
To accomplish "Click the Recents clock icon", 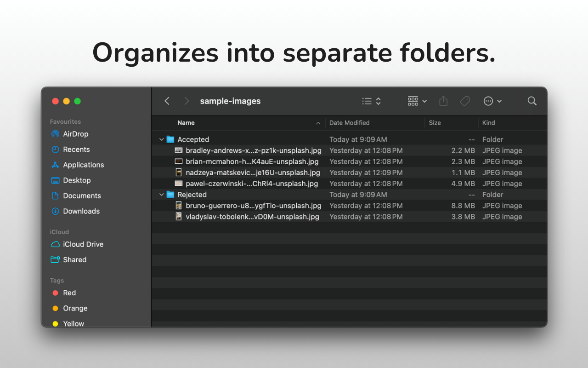I will pyautogui.click(x=55, y=149).
